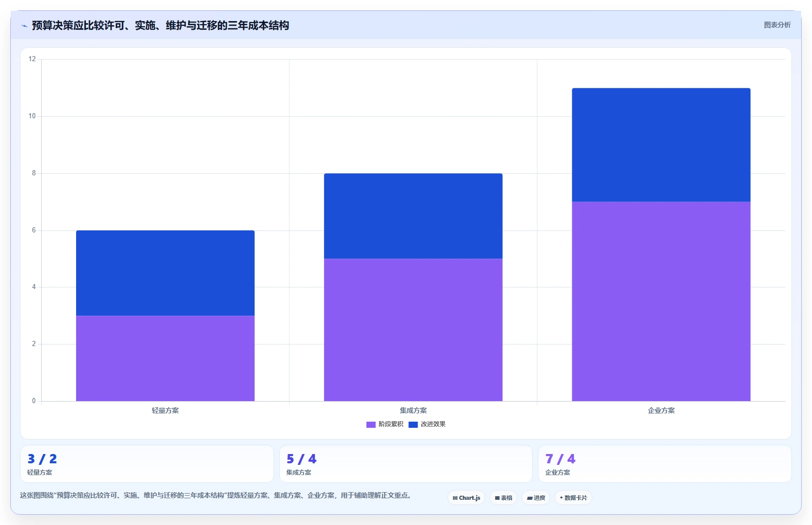Click the description text below the cards
This screenshot has width=812, height=525.
pos(216,495)
